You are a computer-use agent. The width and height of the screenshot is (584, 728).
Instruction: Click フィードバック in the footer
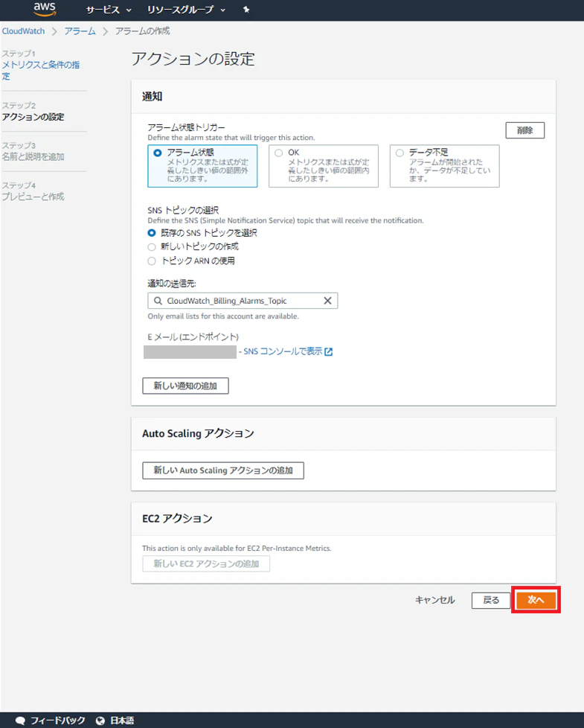tap(57, 721)
